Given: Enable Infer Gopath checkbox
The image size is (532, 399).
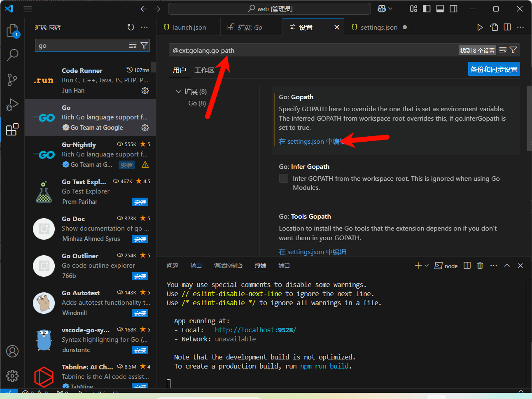Looking at the screenshot, I should coord(284,178).
